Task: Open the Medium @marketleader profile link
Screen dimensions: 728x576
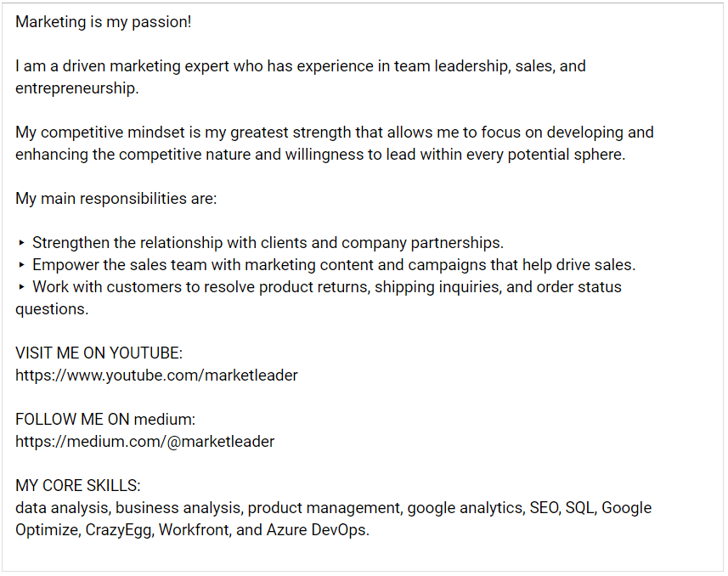Action: [144, 441]
